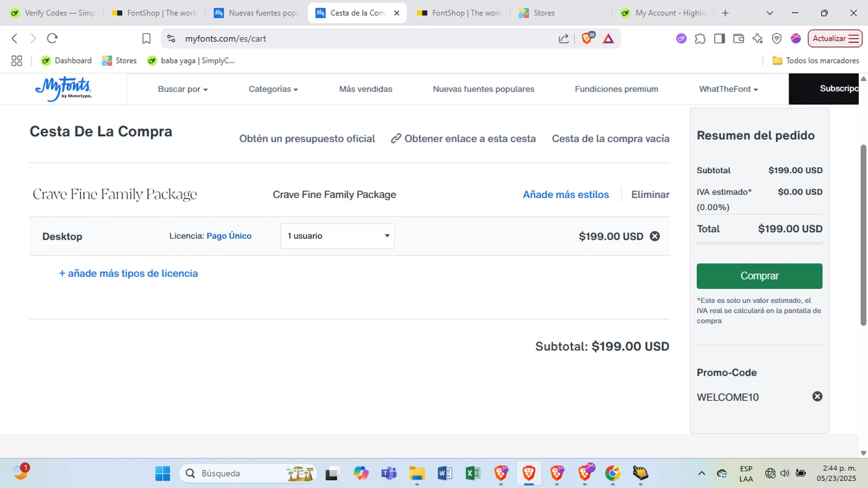Click Pago Único license link
Viewport: 868px width, 488px height.
pos(229,236)
